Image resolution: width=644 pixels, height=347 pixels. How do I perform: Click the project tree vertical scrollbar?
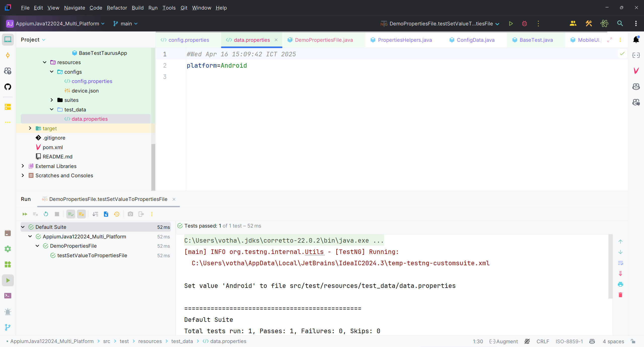[153, 167]
